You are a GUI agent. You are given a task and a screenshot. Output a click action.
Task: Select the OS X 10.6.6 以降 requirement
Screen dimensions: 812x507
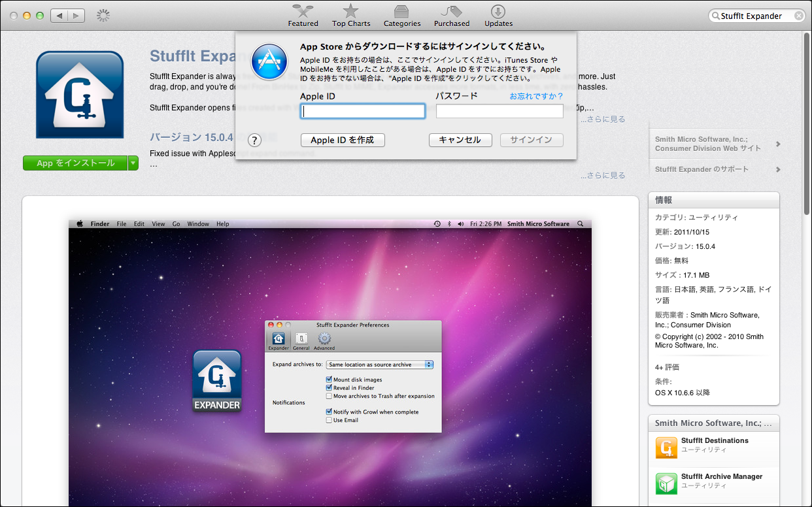[683, 393]
